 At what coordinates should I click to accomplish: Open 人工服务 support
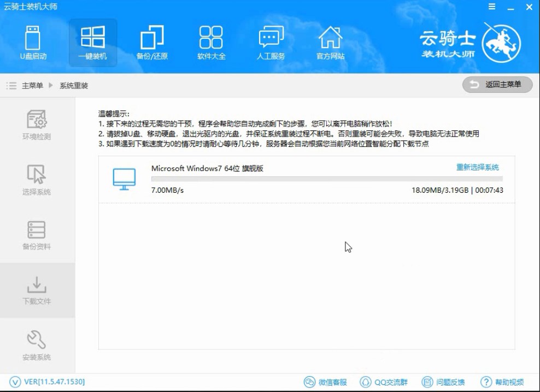pos(270,43)
